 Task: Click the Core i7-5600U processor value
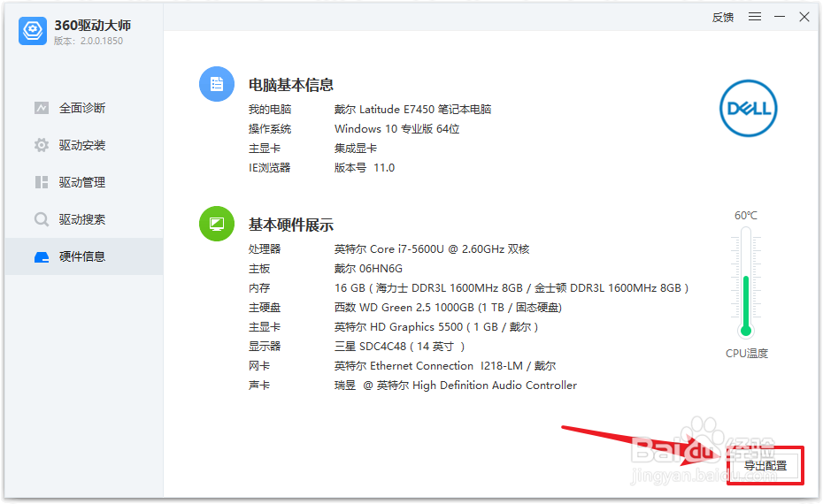click(x=432, y=249)
